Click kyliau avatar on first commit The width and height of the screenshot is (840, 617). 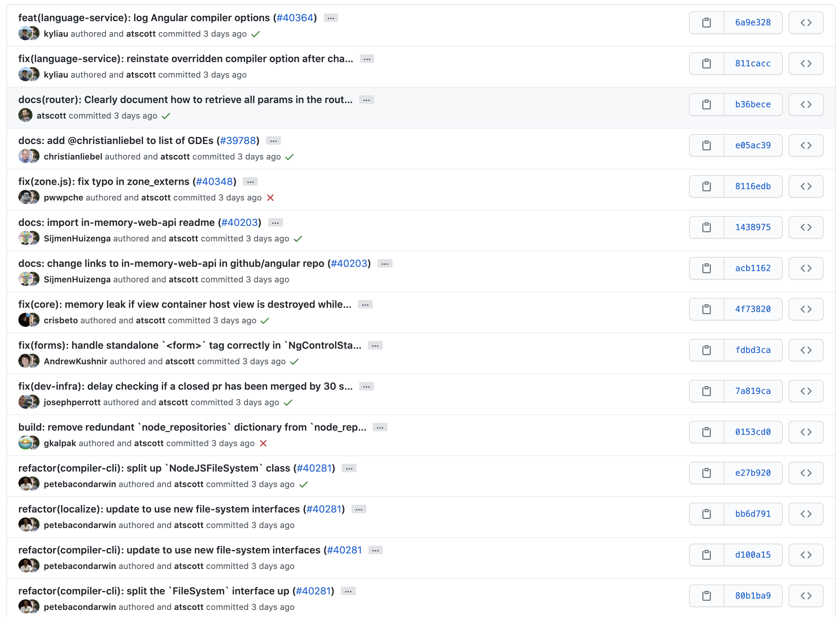(25, 34)
